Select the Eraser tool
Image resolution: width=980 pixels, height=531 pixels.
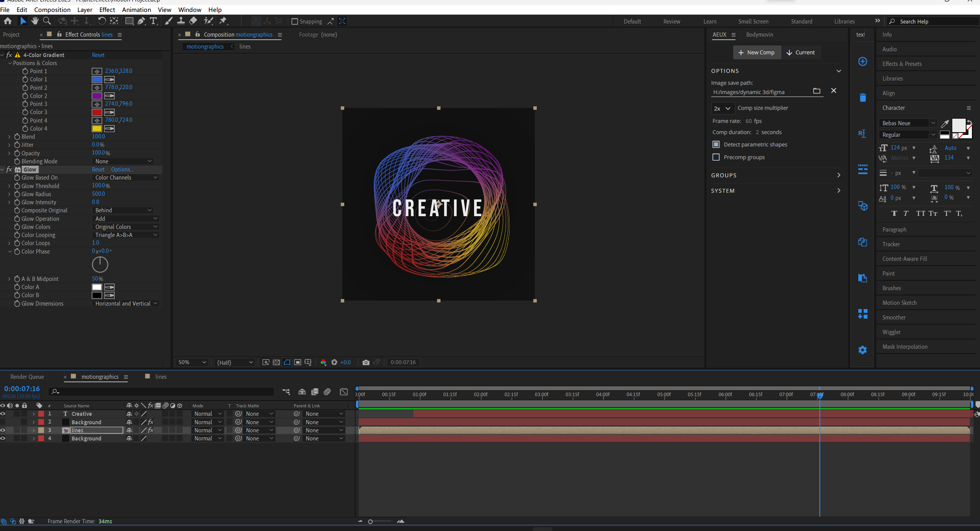pos(193,21)
